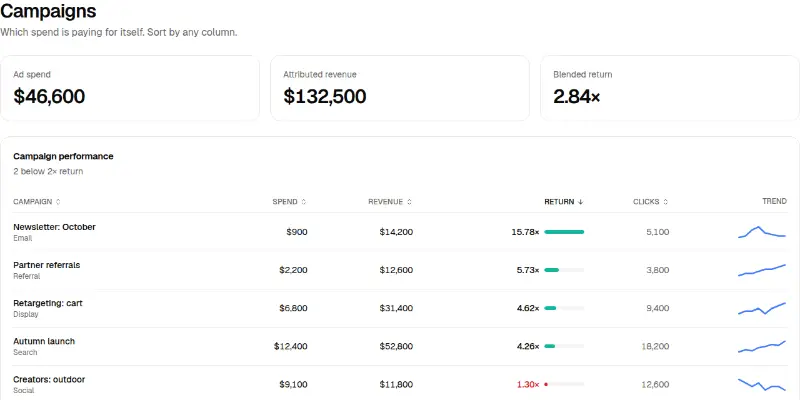Click the 9,400 clicks value
800x400 pixels.
tap(658, 308)
